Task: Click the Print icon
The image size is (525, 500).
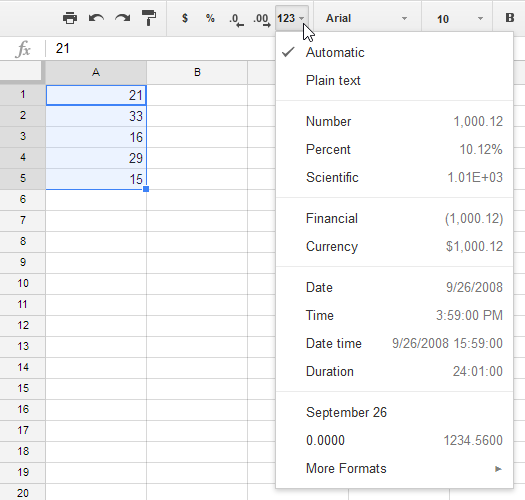Action: (70, 18)
